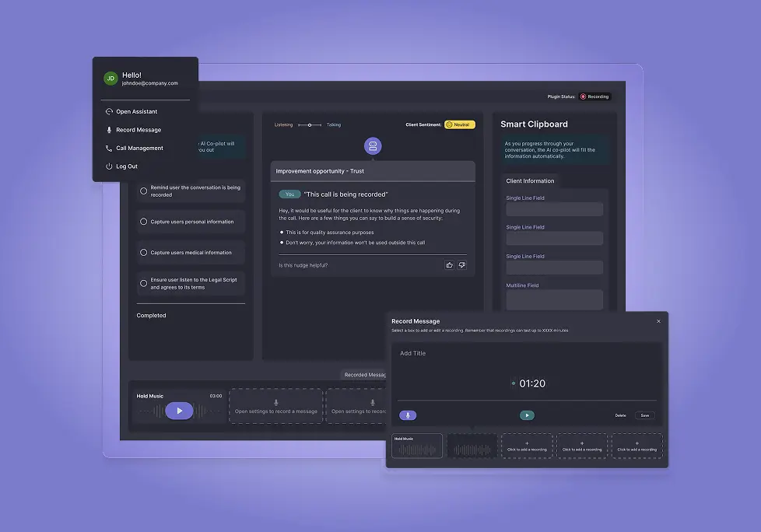761x532 pixels.
Task: Click the thumbs up icon on the nudge
Action: (450, 265)
